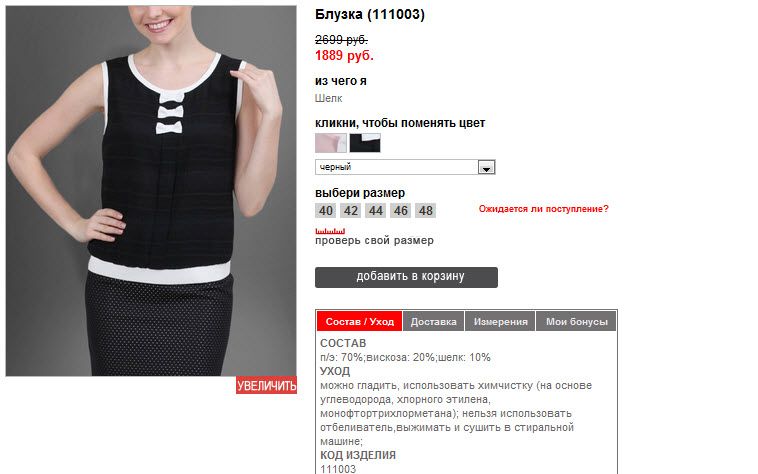Screen dimensions: 758x474
Task: Click the blouse product photo
Action: [151, 191]
